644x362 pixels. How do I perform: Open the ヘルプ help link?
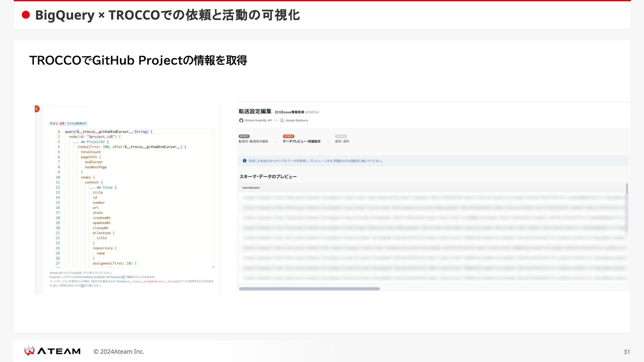77,286
